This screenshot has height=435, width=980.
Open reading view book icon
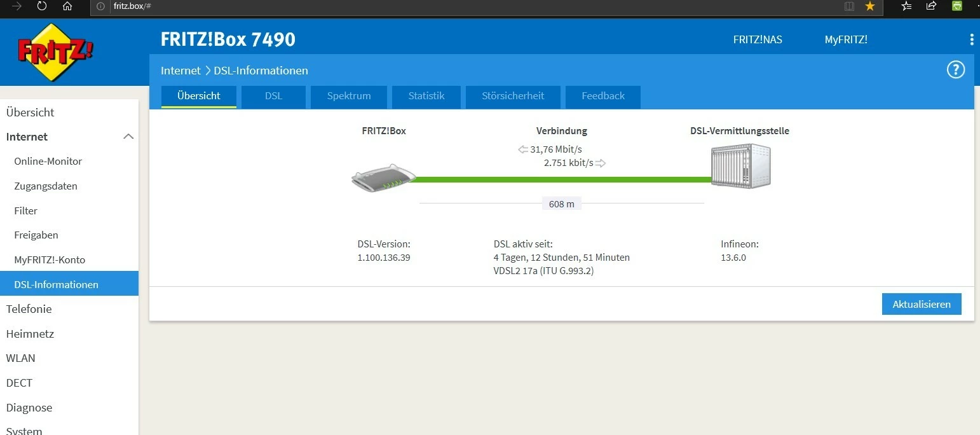[849, 6]
